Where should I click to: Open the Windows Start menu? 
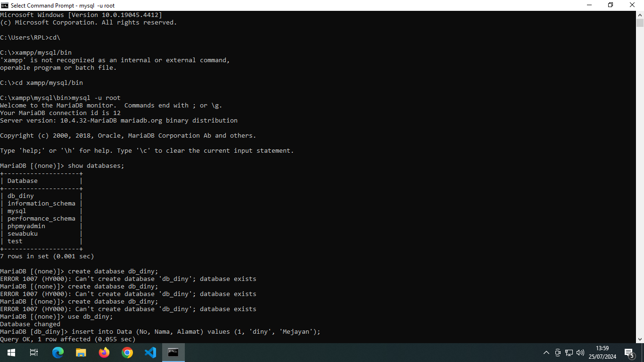[11, 353]
